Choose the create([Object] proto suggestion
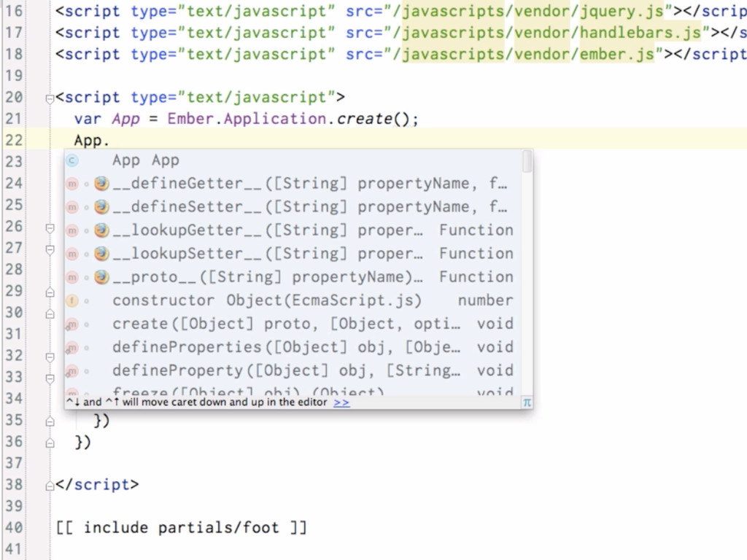747x560 pixels. 293,323
